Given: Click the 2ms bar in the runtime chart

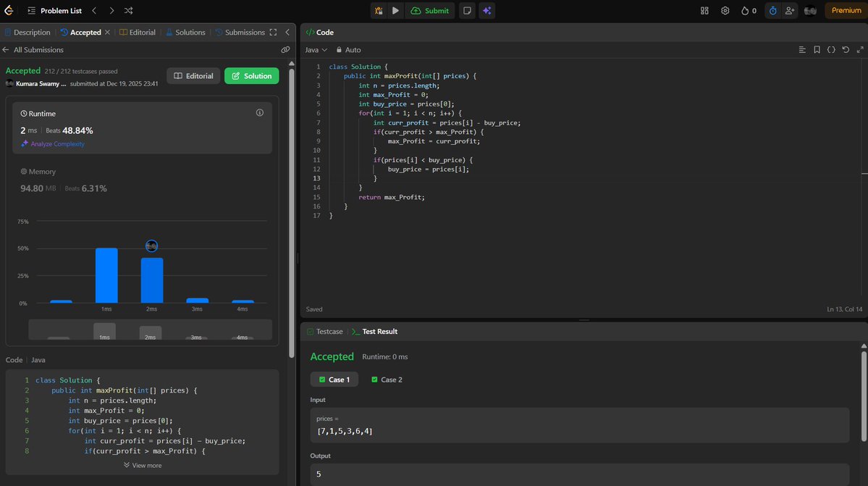Looking at the screenshot, I should pyautogui.click(x=151, y=279).
